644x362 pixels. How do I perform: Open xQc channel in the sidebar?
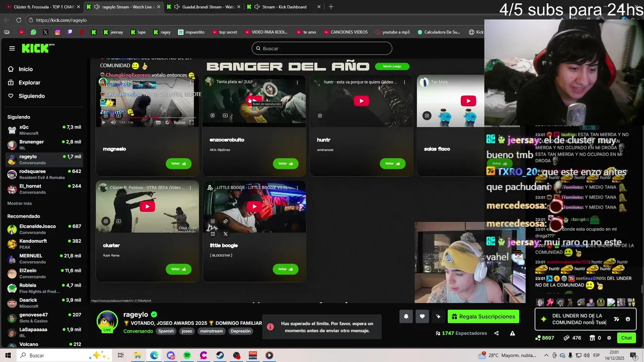[x=44, y=130]
